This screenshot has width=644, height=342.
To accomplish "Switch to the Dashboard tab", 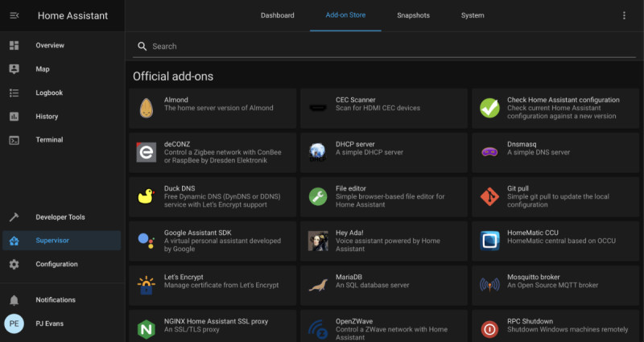I will (277, 15).
